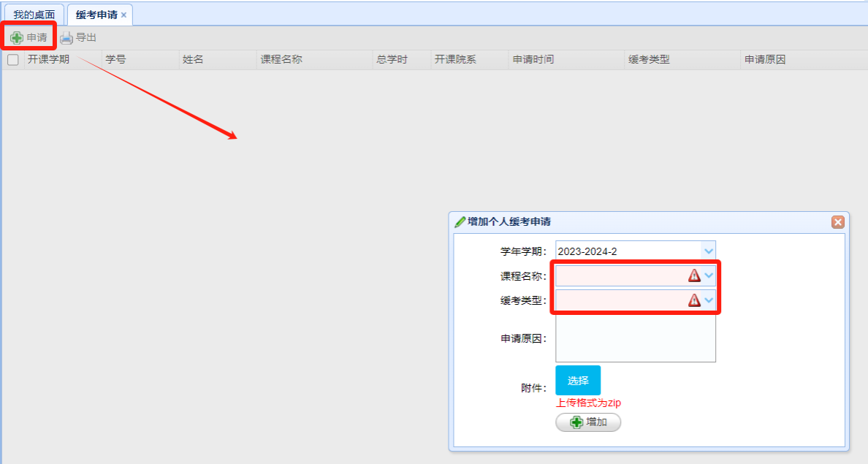Open the 缓考类型 dropdown arrow in the dialog
868x464 pixels.
pyautogui.click(x=708, y=300)
